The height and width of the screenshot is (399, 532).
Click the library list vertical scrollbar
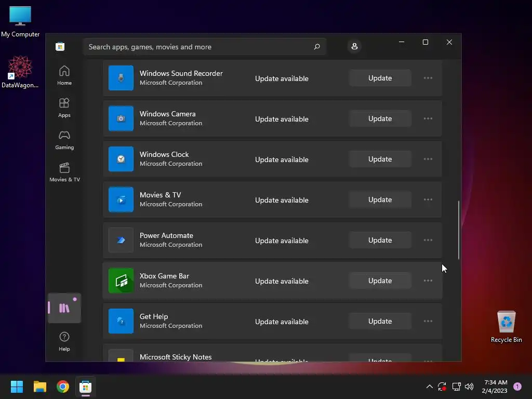click(458, 230)
